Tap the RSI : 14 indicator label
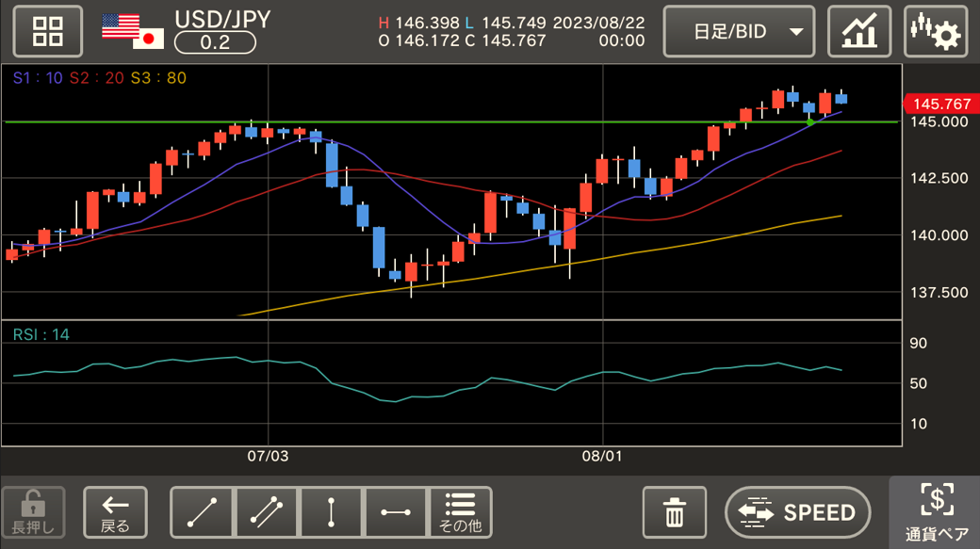This screenshot has width=980, height=549. [x=41, y=335]
